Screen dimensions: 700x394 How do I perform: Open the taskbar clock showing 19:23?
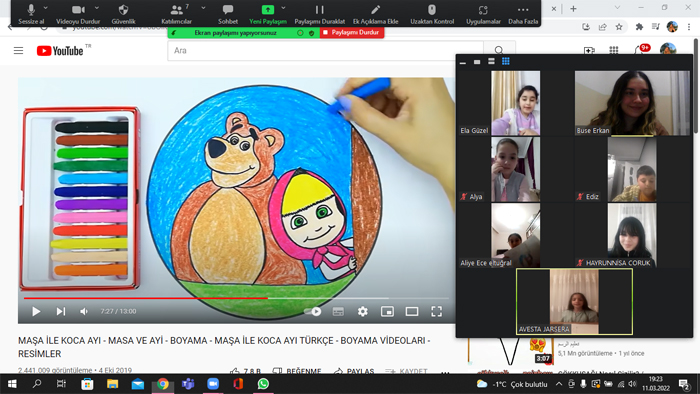coord(656,384)
